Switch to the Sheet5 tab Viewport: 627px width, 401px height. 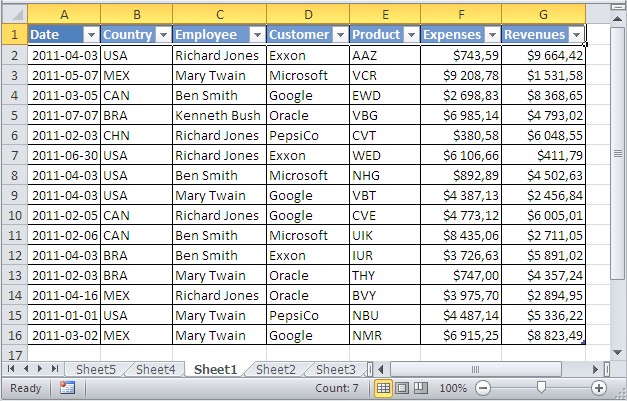point(96,369)
